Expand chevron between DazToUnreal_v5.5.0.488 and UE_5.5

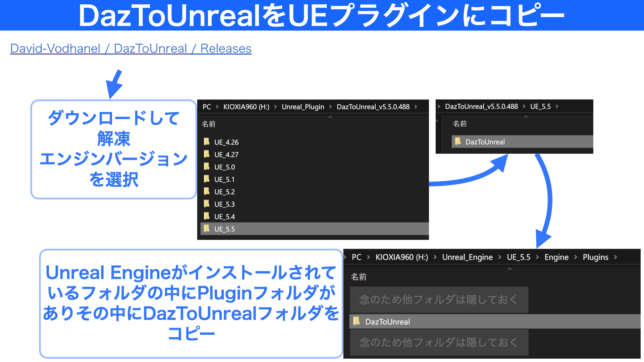tap(524, 106)
